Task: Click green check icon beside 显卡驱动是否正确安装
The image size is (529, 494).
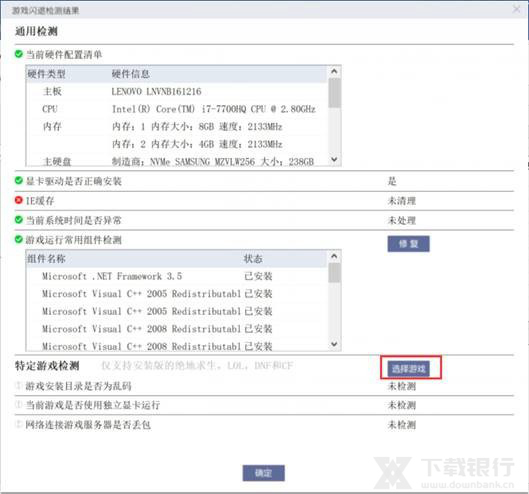Action: tap(19, 181)
